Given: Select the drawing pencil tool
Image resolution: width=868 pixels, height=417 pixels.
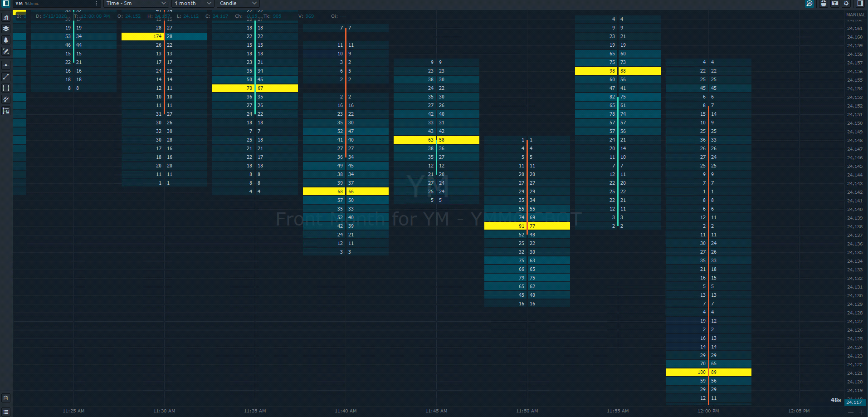Looking at the screenshot, I should pyautogui.click(x=6, y=51).
